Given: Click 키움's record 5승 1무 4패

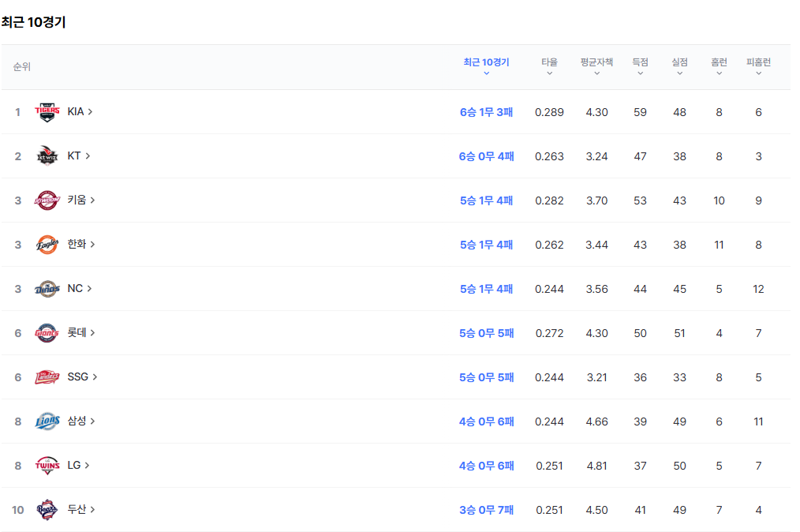Looking at the screenshot, I should tap(486, 200).
